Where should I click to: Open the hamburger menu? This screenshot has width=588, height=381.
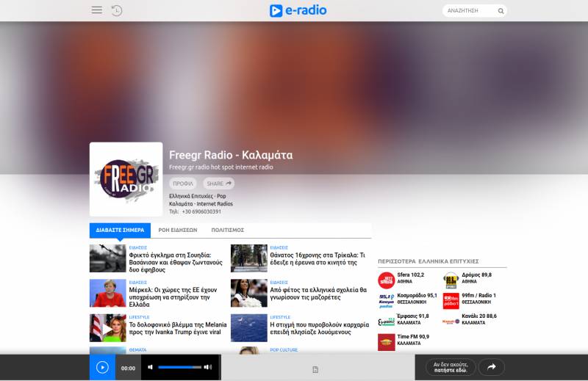point(97,10)
